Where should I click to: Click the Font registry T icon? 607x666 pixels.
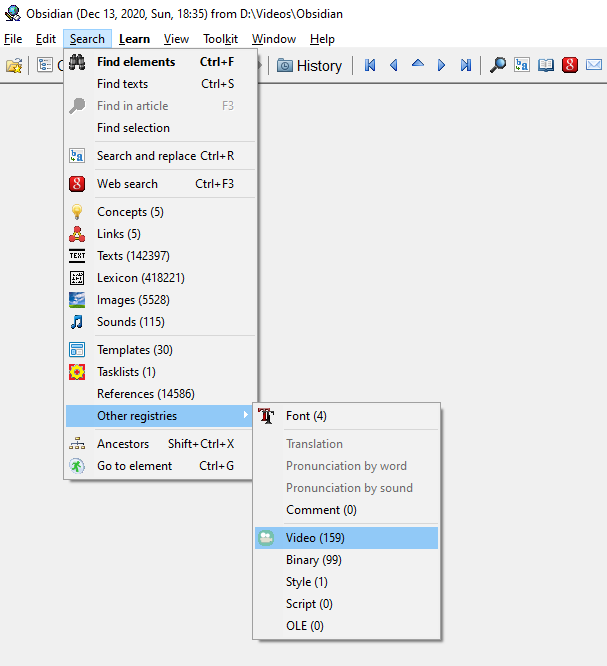(266, 416)
